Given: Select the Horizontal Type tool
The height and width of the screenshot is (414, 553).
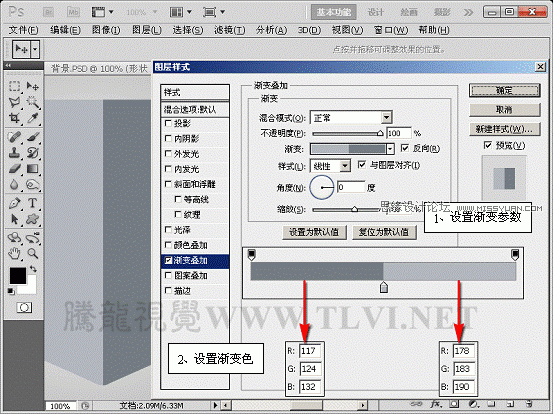Looking at the screenshot, I should tap(32, 203).
